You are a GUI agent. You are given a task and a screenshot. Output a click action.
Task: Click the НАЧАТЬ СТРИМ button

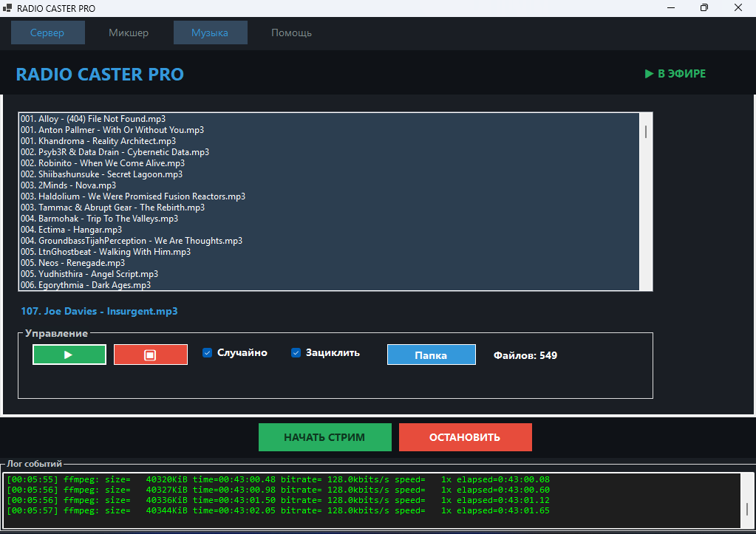(324, 437)
